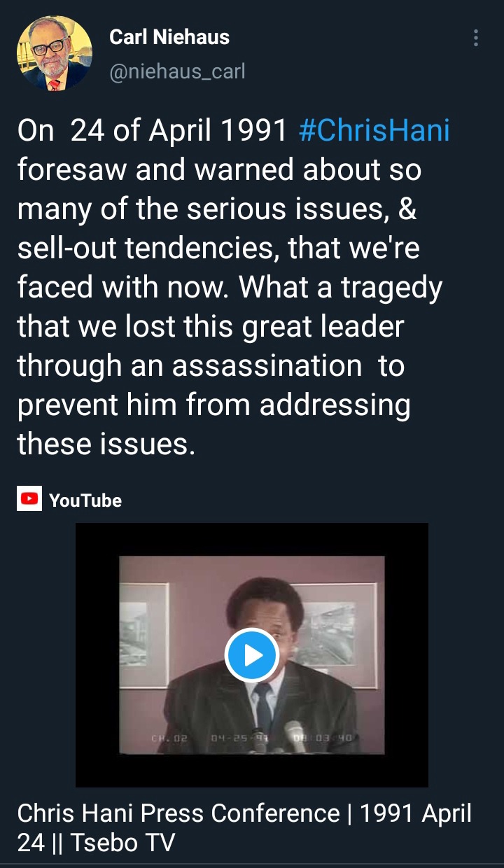
Task: Open the three-dot more options menu
Action: pyautogui.click(x=476, y=38)
